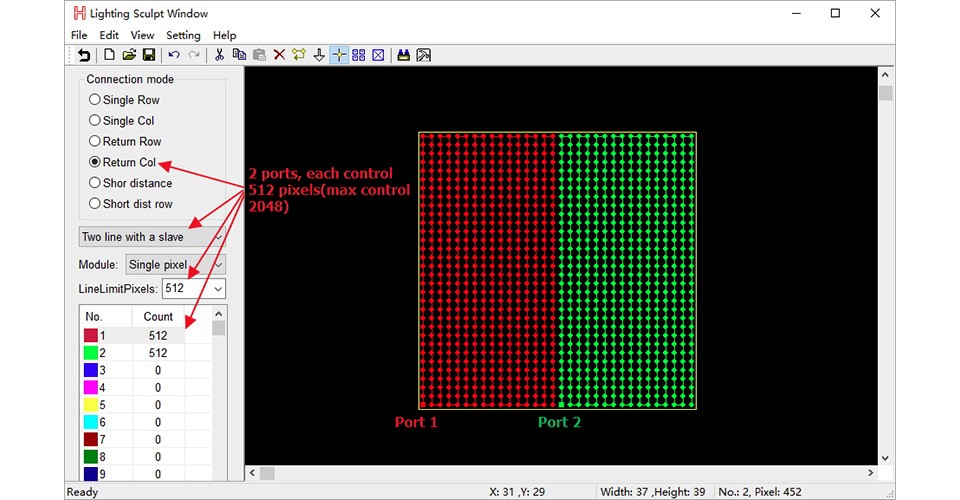960x500 pixels.
Task: Click canvas horizontal scrollbar left arrow
Action: (252, 473)
